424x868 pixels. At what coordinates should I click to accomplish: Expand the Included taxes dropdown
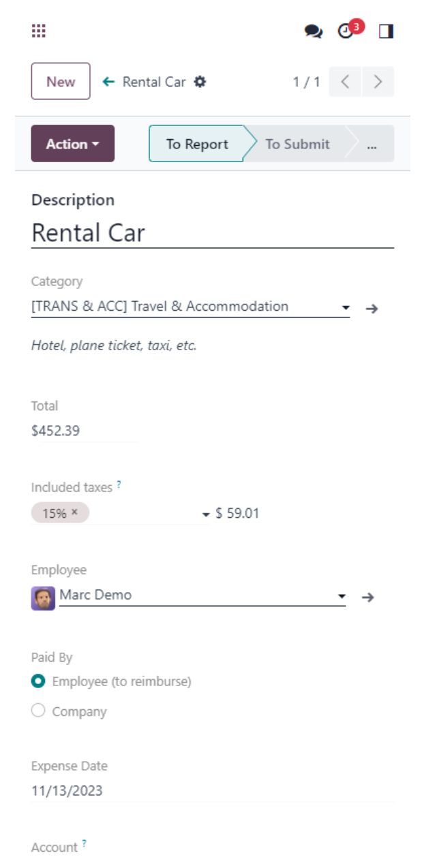pos(206,514)
